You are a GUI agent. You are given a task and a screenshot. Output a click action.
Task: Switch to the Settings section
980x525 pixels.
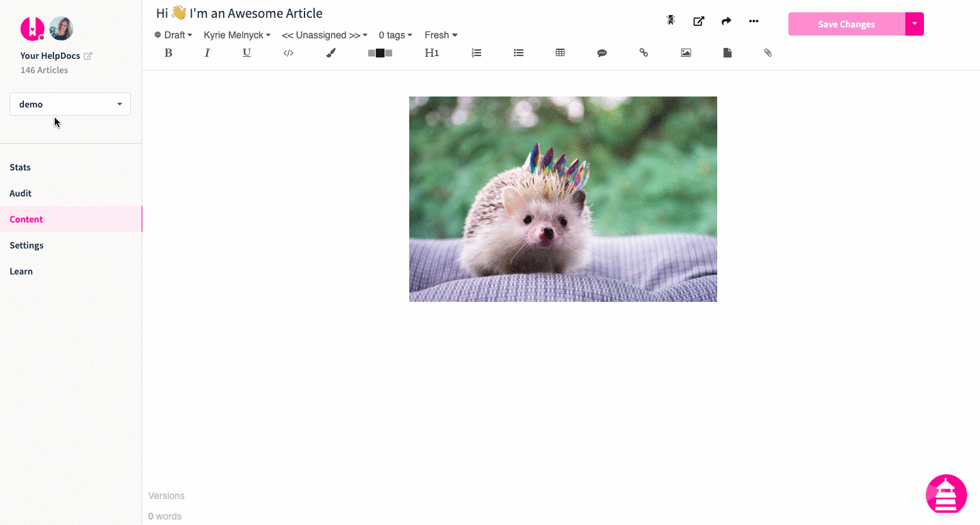click(26, 245)
